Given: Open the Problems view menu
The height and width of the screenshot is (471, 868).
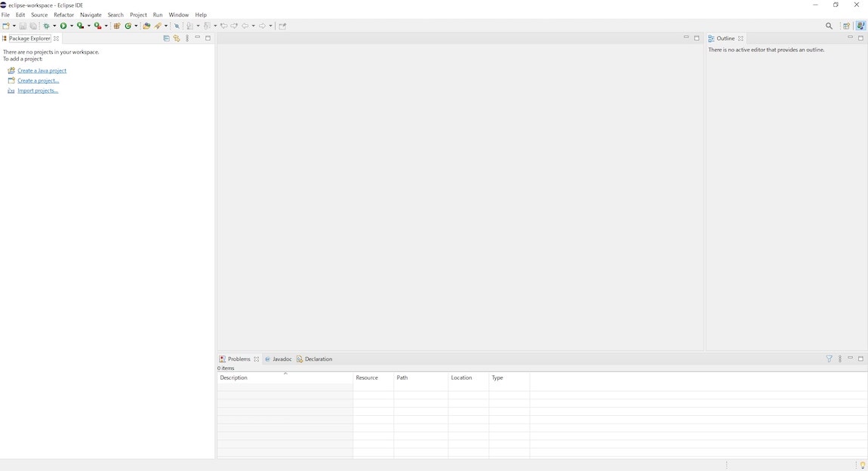Looking at the screenshot, I should 840,359.
